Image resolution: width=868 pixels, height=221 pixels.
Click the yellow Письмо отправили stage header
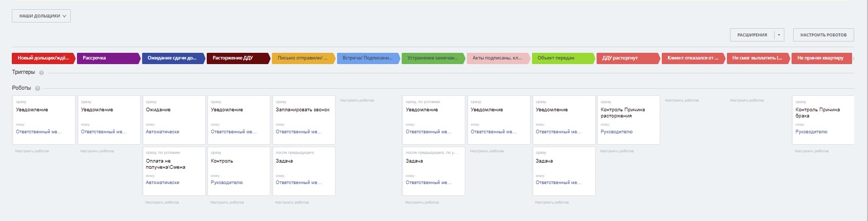[x=303, y=58]
